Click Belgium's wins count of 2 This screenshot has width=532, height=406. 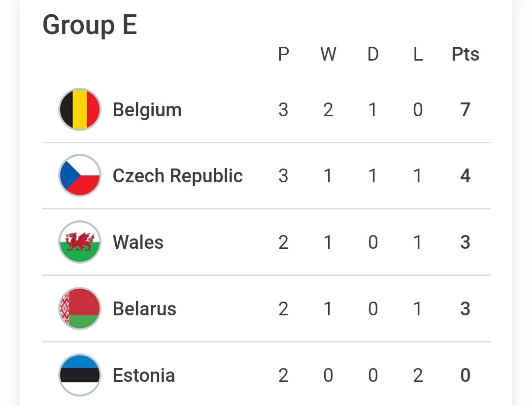point(328,109)
